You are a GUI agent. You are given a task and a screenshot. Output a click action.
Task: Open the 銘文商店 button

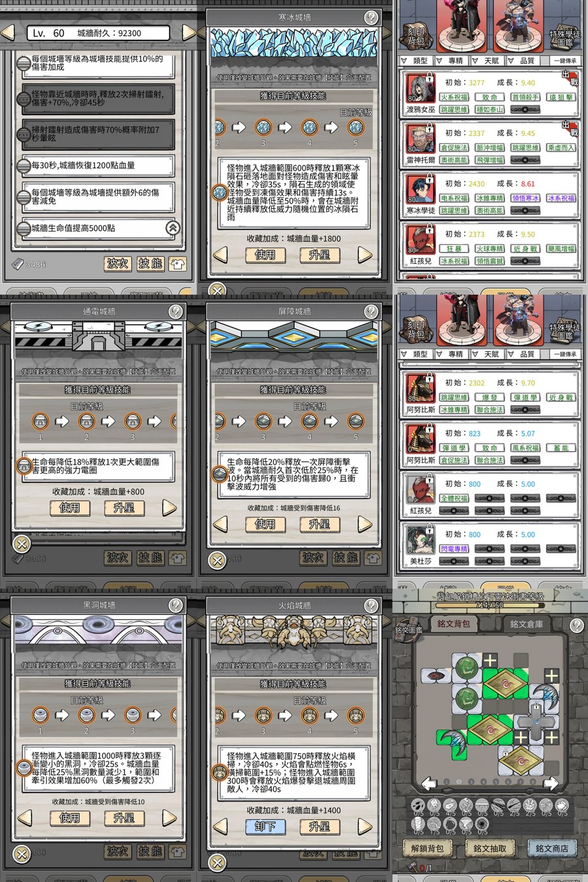click(x=551, y=848)
